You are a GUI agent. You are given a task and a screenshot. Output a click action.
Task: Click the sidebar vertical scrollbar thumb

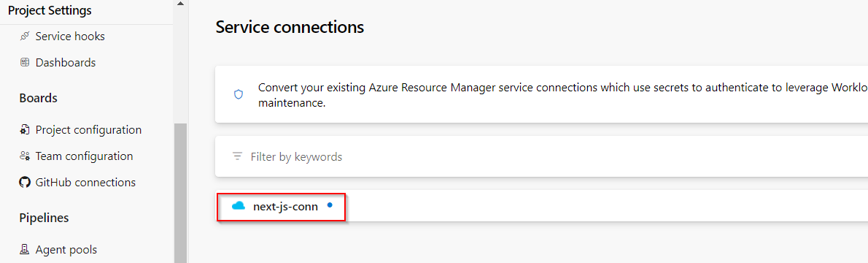pos(180,193)
